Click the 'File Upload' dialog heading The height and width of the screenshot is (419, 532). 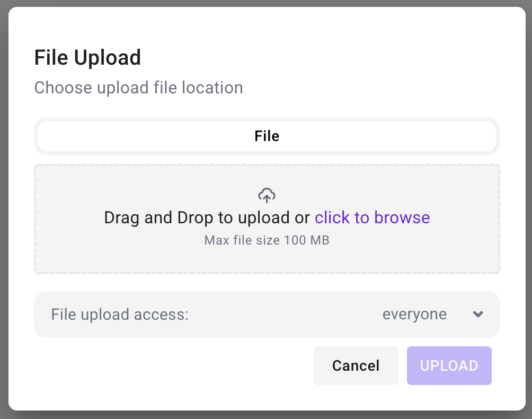point(87,57)
